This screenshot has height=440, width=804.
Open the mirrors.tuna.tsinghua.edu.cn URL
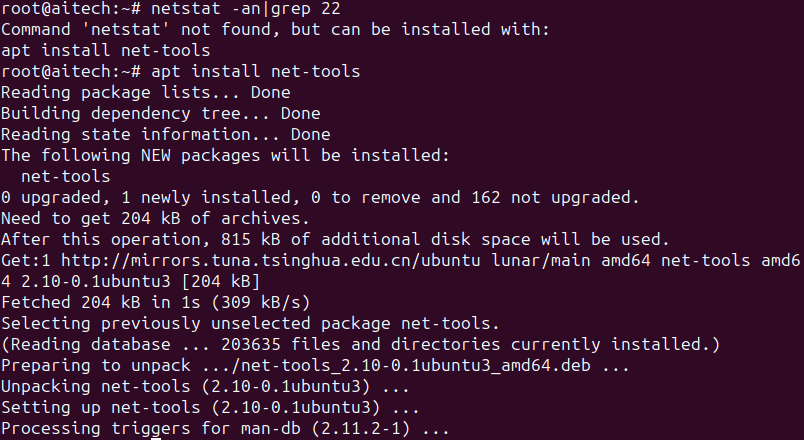click(271, 261)
